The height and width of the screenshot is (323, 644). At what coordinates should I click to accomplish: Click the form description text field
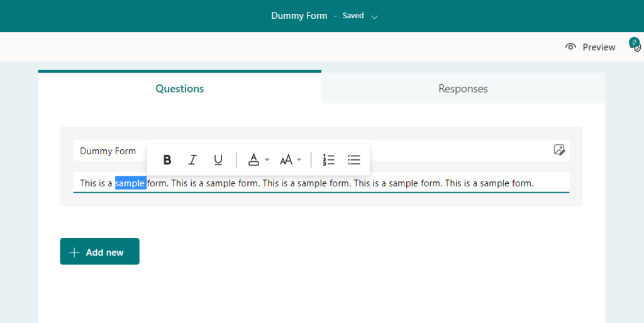tap(321, 183)
